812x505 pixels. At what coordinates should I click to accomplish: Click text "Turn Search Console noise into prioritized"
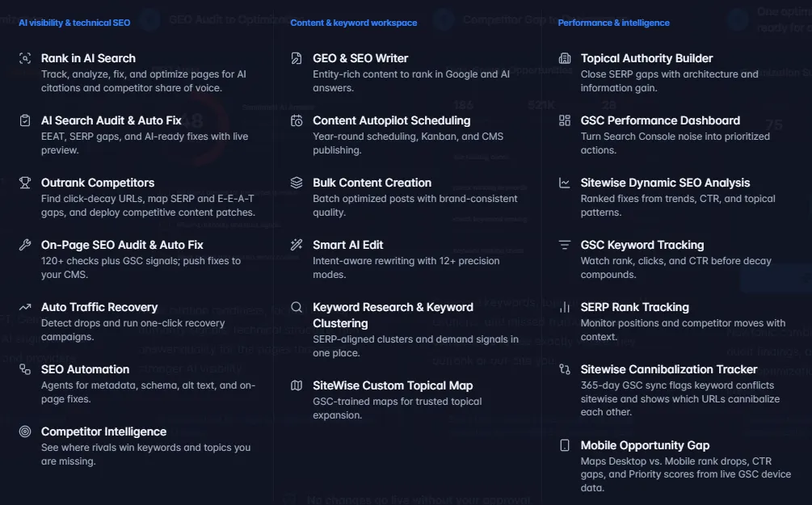tap(675, 137)
